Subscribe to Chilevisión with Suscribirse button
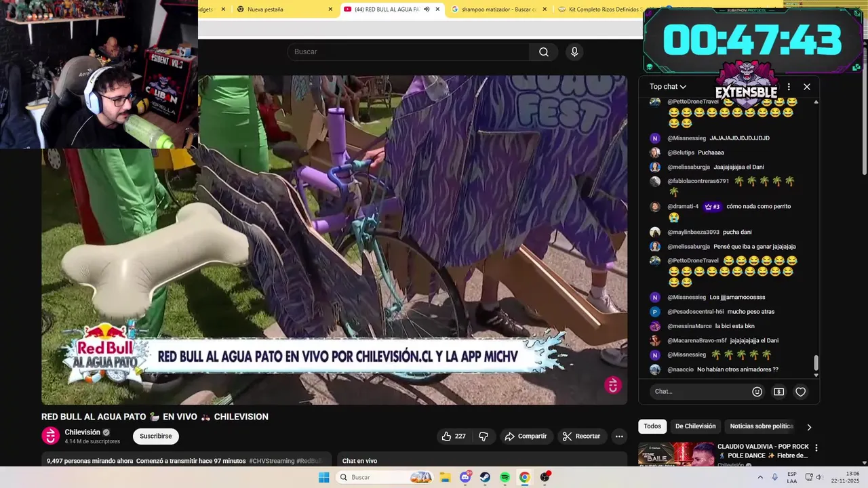 [x=156, y=436]
